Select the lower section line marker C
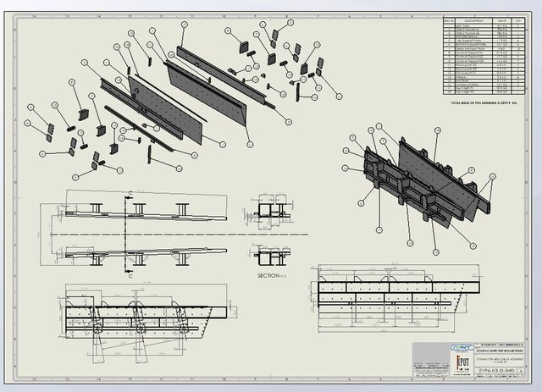This screenshot has height=392, width=542. click(x=130, y=274)
